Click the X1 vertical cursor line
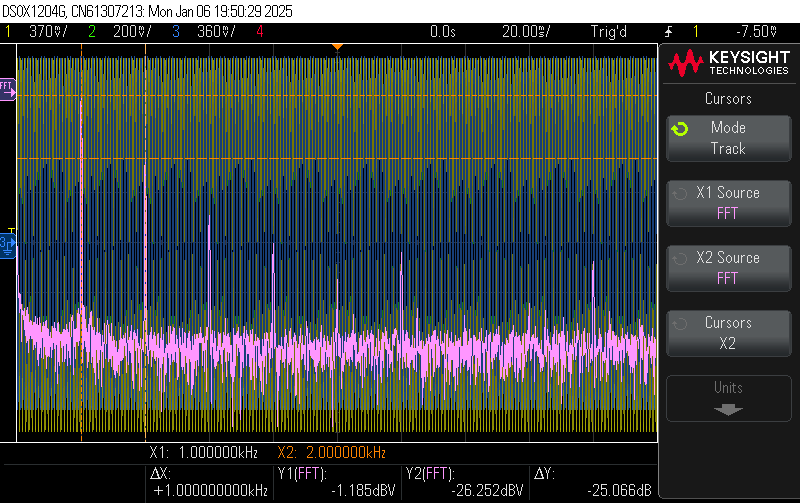The width and height of the screenshot is (800, 503). (81, 242)
